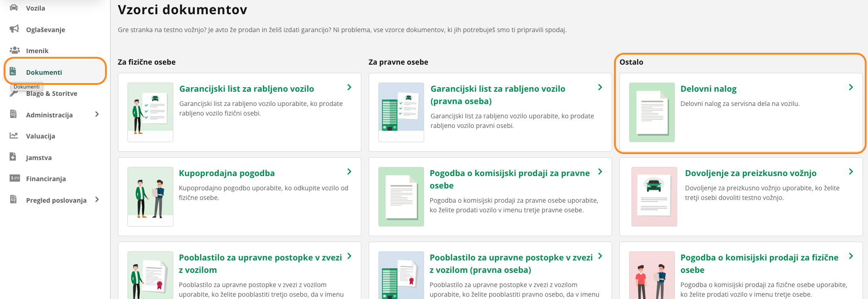This screenshot has height=299, width=868.
Task: Open Dovoljenje za preizkusno vožnjo link
Action: point(751,173)
